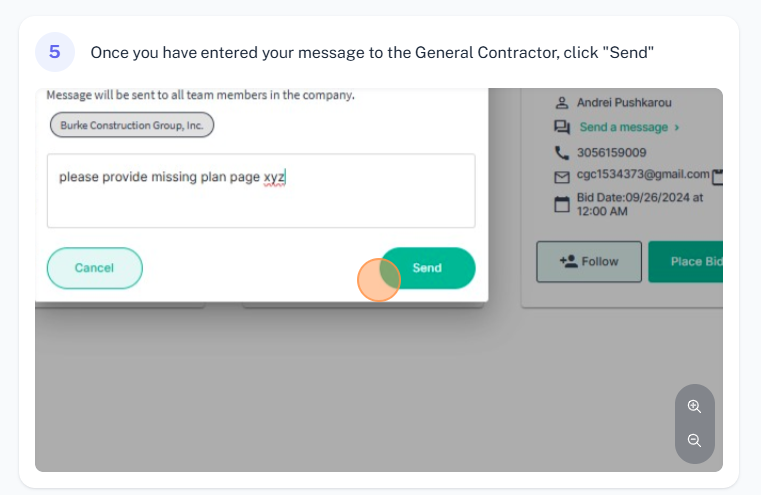Focus the message text area
761x495 pixels.
coord(261,191)
